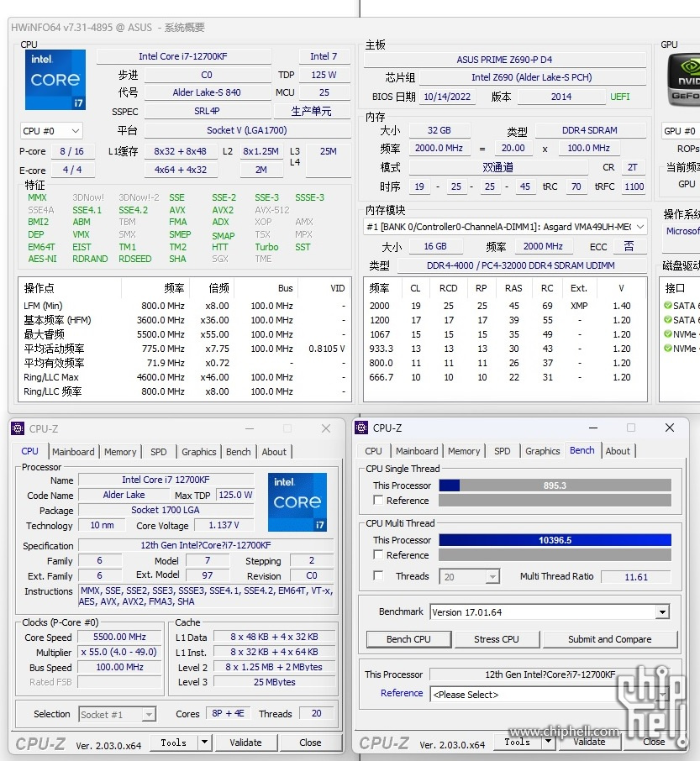Click the Core Speed field showing 5500.00 MHz
Screen dimensions: 700x761
120,637
